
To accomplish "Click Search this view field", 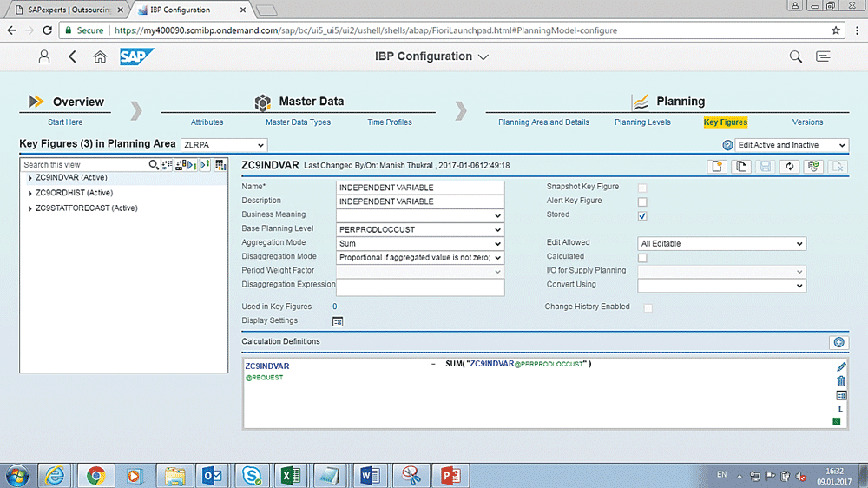I will pyautogui.click(x=85, y=164).
